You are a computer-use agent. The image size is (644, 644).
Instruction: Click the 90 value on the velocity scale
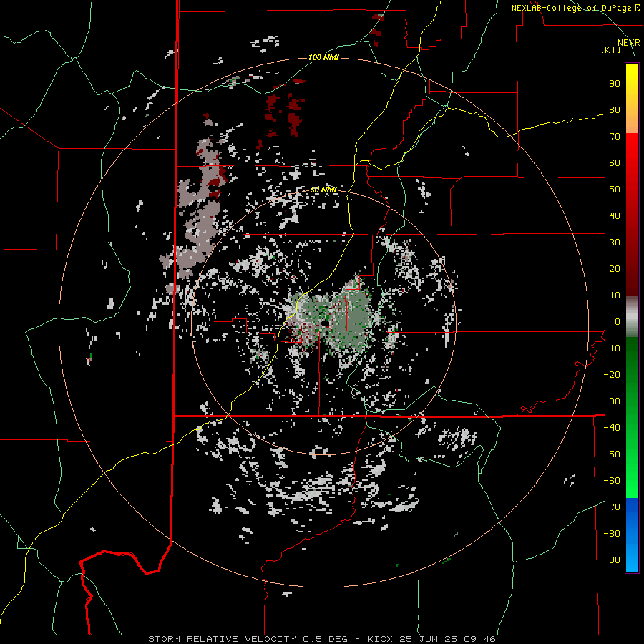[x=615, y=84]
